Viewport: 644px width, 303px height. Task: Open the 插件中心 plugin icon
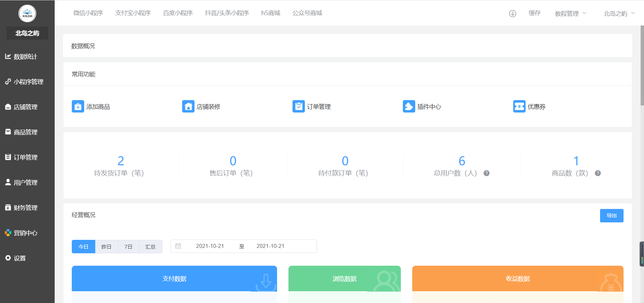[x=409, y=106]
